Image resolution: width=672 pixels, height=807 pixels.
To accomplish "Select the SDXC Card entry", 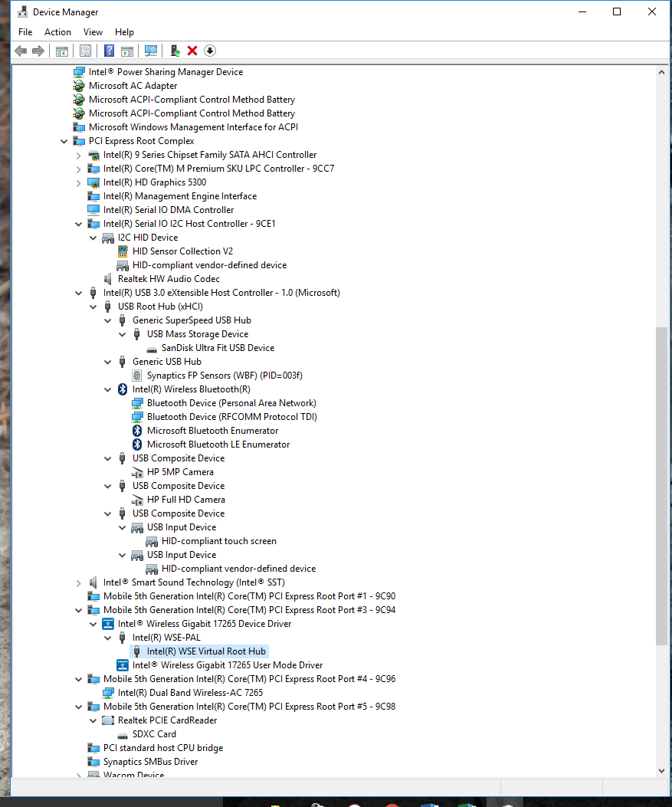I will tap(154, 734).
